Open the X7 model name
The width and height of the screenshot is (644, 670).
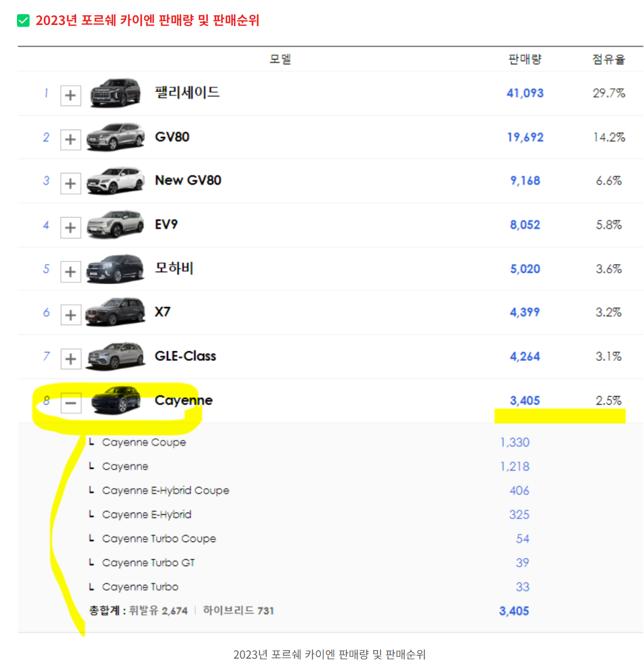pyautogui.click(x=162, y=312)
